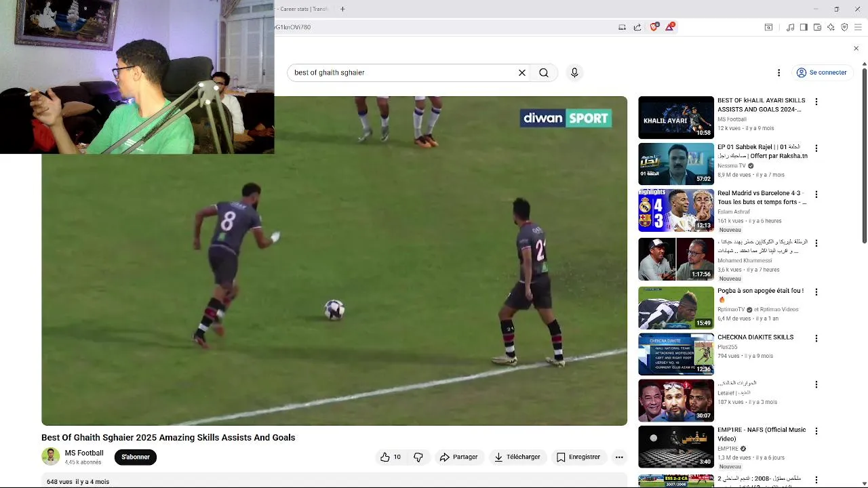Image resolution: width=868 pixels, height=488 pixels.
Task: Open Mohamed Khammessi video thumbnail
Action: click(676, 259)
